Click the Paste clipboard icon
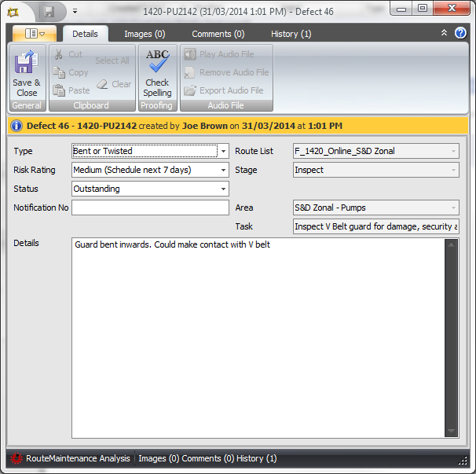The width and height of the screenshot is (476, 474). point(59,90)
